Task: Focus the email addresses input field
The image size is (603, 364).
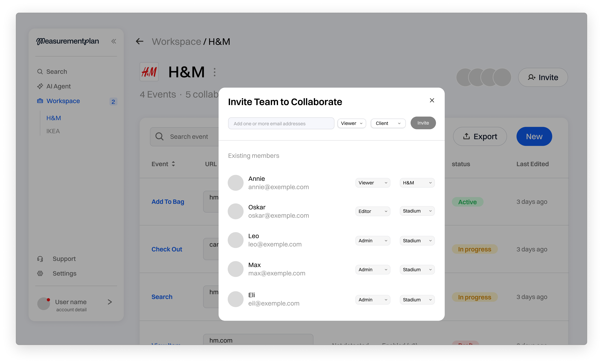Action: pos(281,124)
